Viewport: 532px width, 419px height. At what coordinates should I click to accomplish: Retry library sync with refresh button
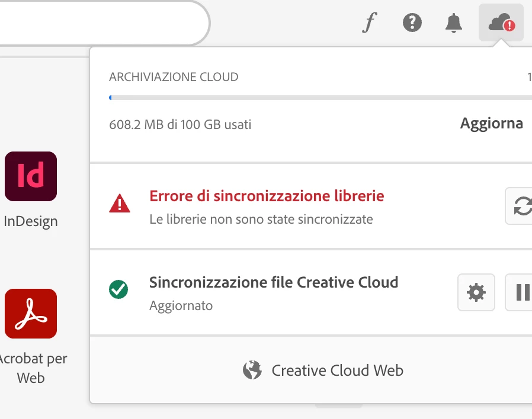tap(519, 206)
